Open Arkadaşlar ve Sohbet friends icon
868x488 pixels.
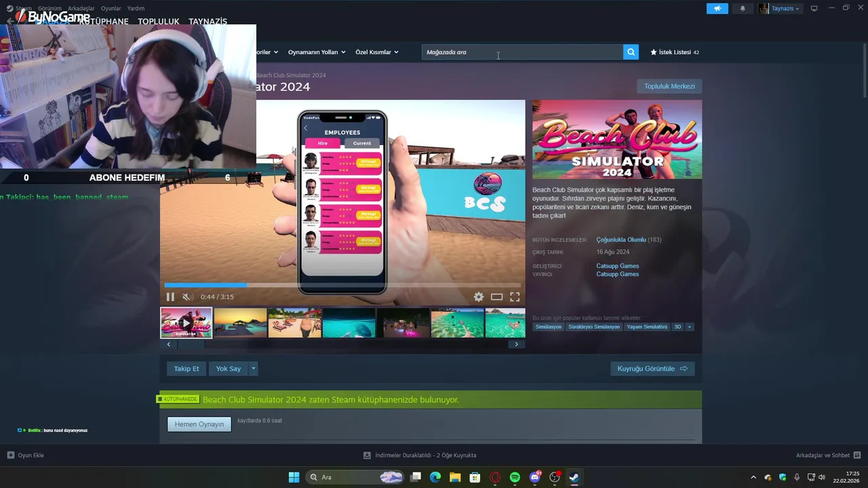857,455
